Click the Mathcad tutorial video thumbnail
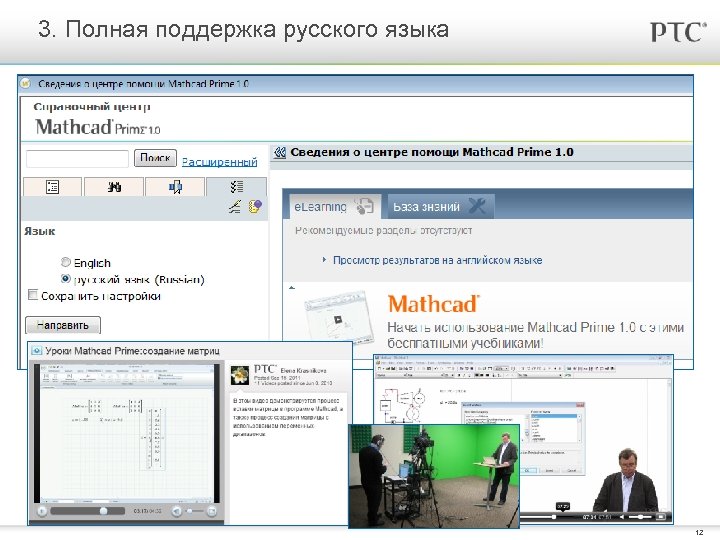 tap(338, 318)
